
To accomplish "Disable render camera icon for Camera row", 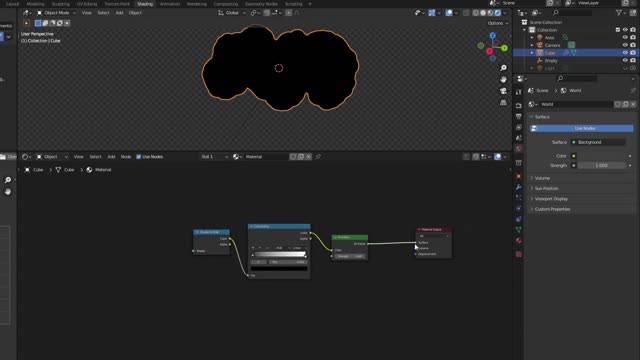I will coord(633,45).
